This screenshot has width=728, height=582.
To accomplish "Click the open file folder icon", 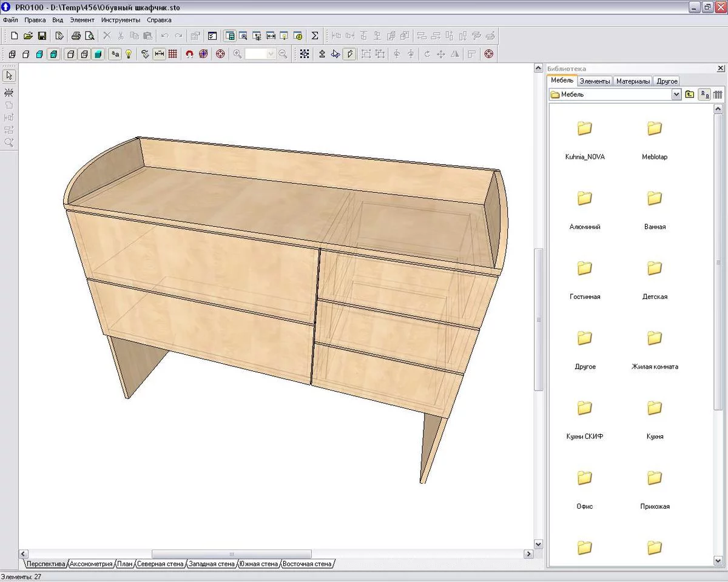I will click(28, 36).
